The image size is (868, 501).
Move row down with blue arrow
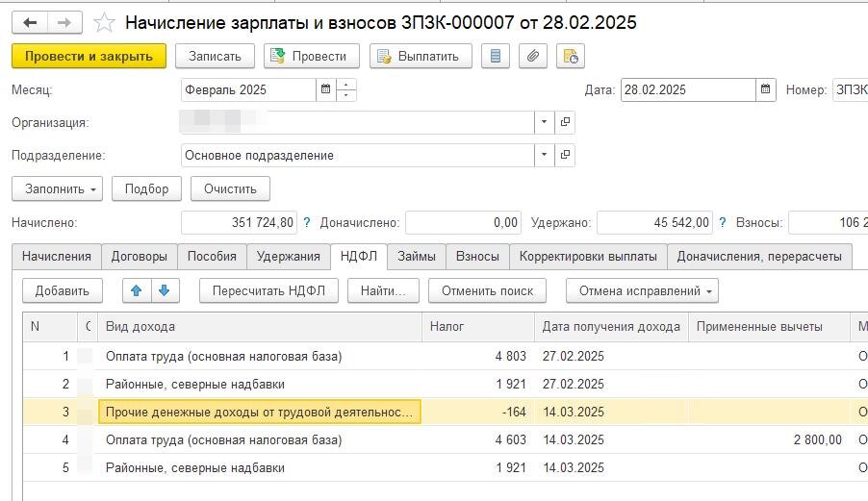tap(165, 290)
